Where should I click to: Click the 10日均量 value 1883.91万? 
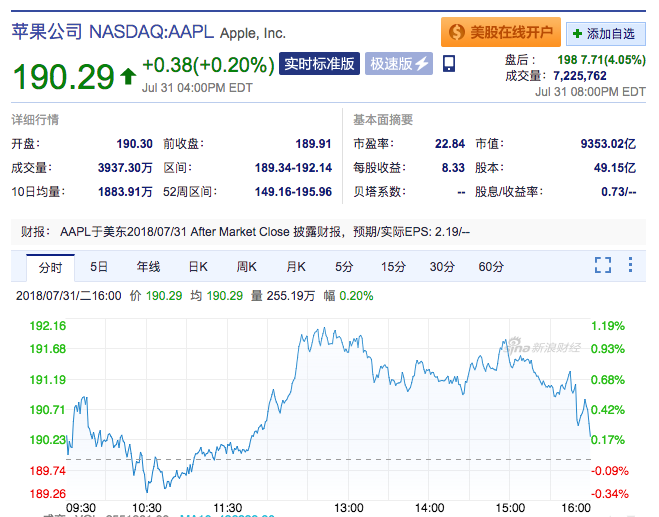coord(125,192)
